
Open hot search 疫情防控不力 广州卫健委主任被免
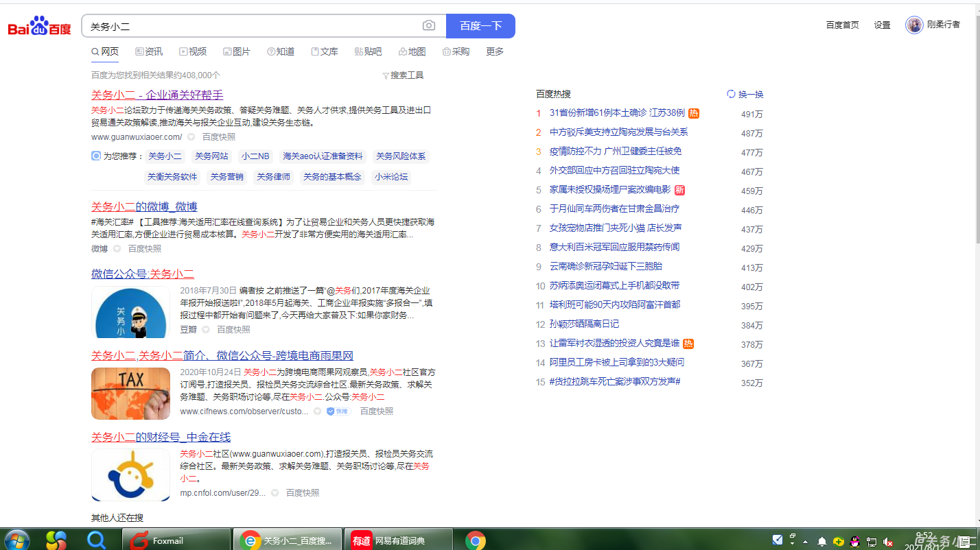pyautogui.click(x=616, y=152)
